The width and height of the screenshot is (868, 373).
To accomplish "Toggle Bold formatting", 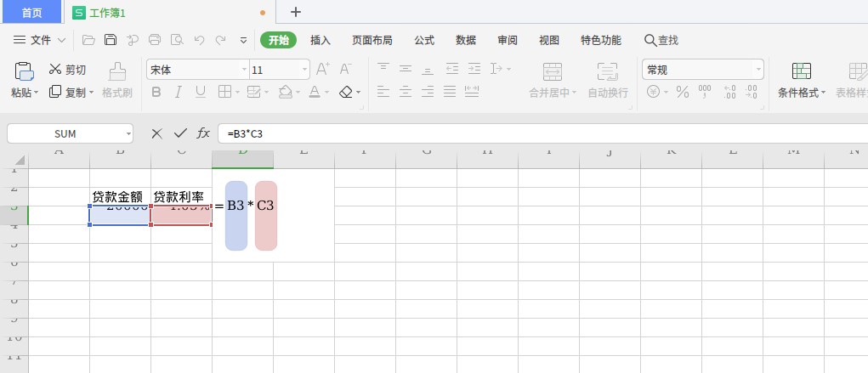I will [156, 92].
